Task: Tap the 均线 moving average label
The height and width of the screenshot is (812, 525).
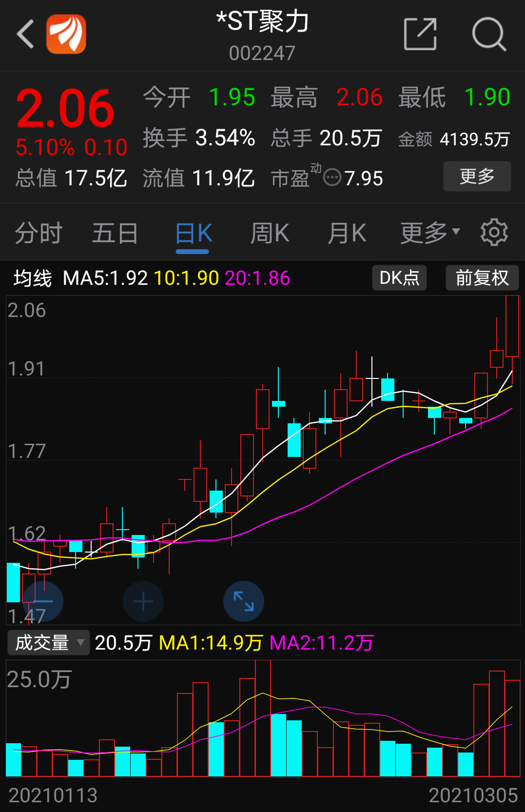Action: coord(33,278)
